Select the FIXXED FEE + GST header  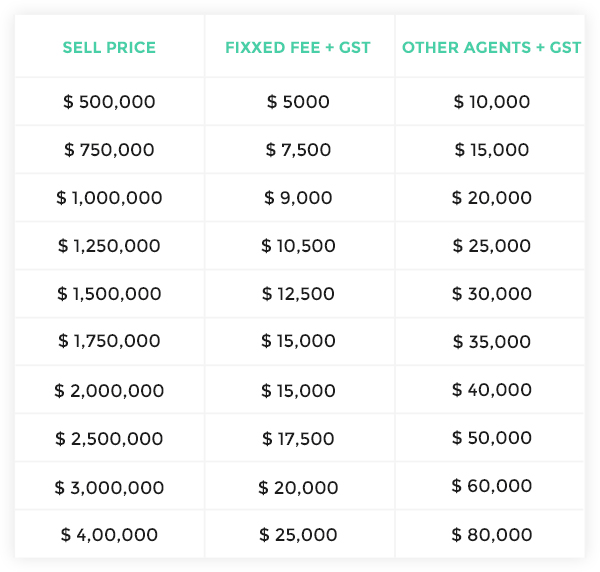pos(298,48)
